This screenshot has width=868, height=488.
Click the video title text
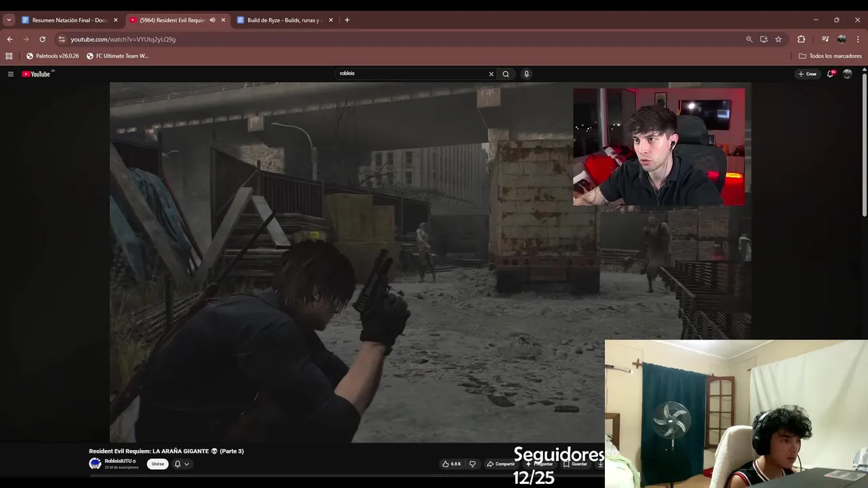pos(166,451)
